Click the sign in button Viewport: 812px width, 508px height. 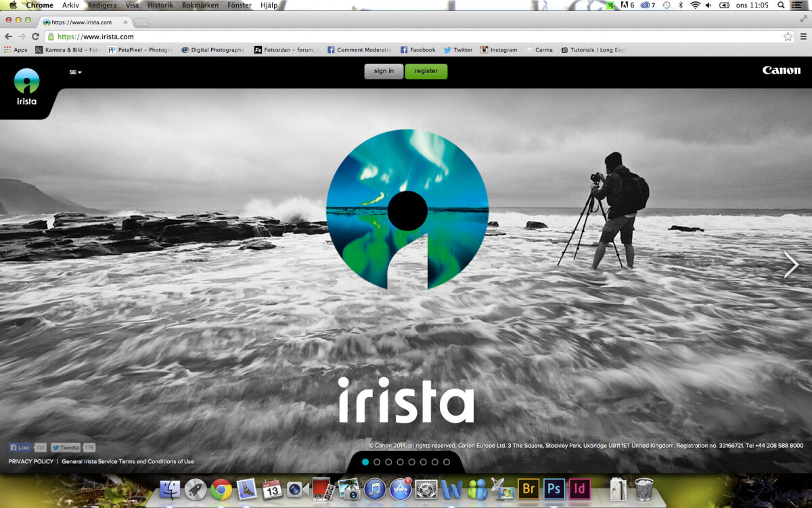pos(384,71)
